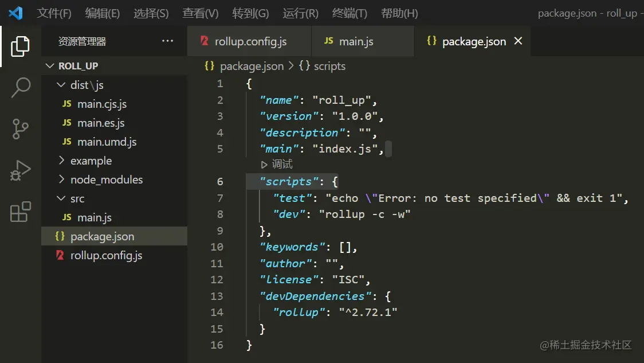
Task: Open main.umd.js in the file tree
Action: (x=114, y=142)
